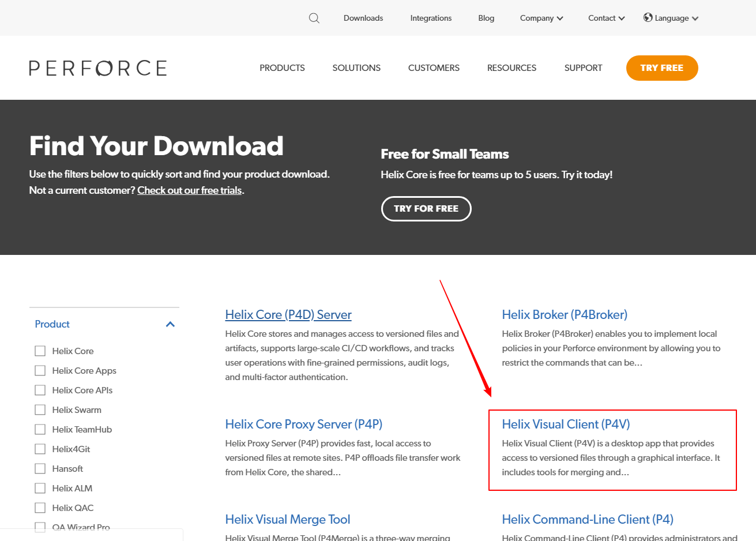Check the Helix QAC checkbox
The width and height of the screenshot is (756, 541).
[x=40, y=508]
